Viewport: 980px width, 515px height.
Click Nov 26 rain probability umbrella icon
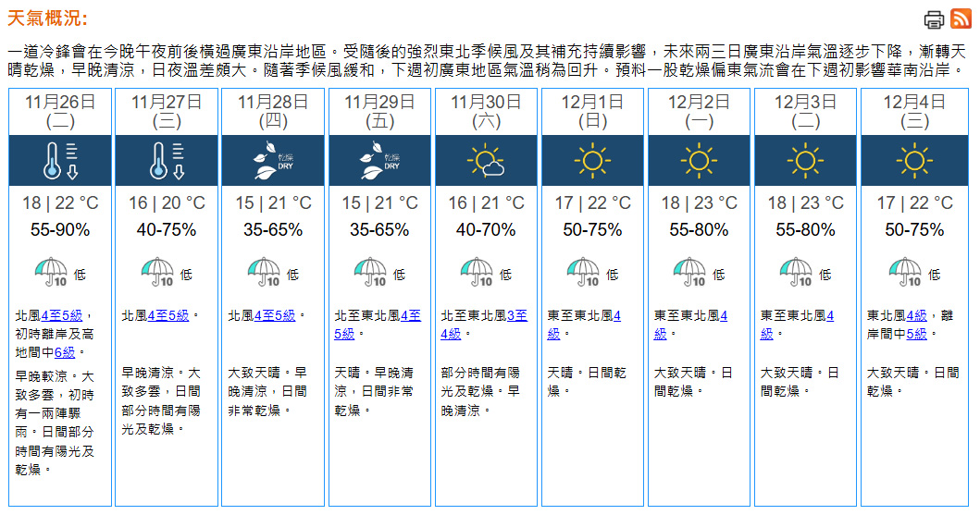click(52, 272)
